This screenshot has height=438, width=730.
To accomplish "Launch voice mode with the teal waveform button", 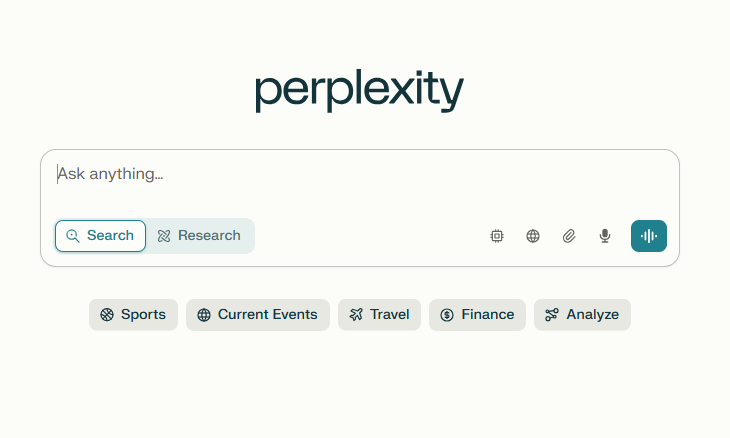I will (649, 236).
